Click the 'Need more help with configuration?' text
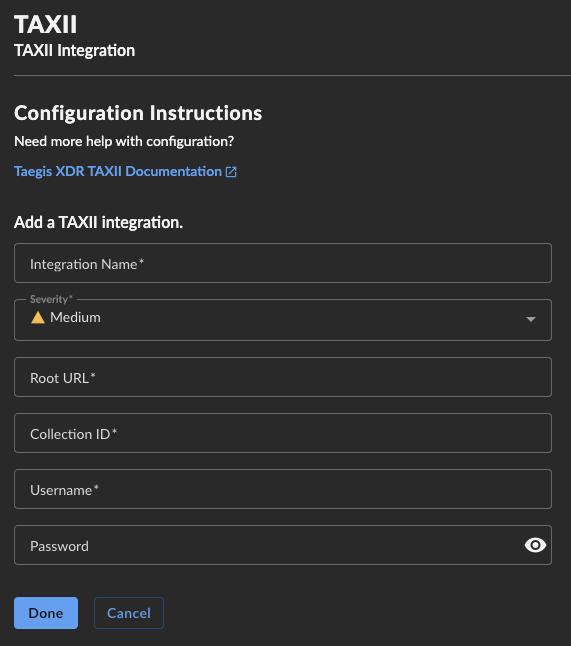The image size is (571, 646). [124, 142]
